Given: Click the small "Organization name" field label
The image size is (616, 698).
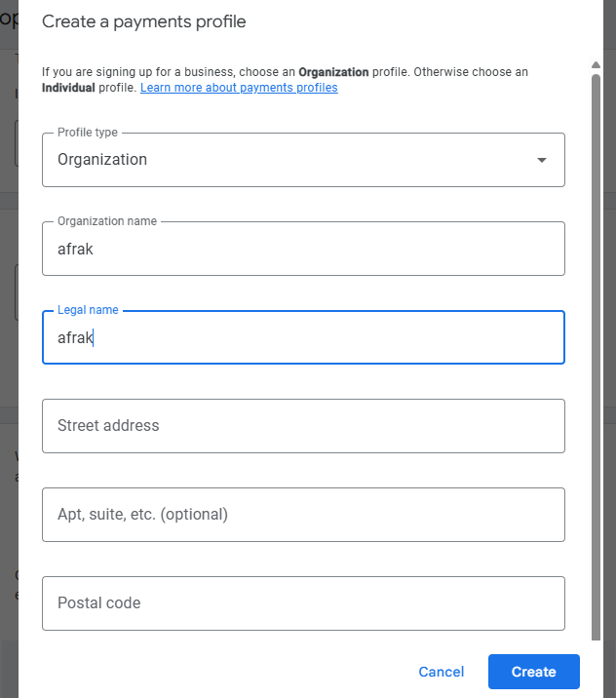Looking at the screenshot, I should pos(106,221).
